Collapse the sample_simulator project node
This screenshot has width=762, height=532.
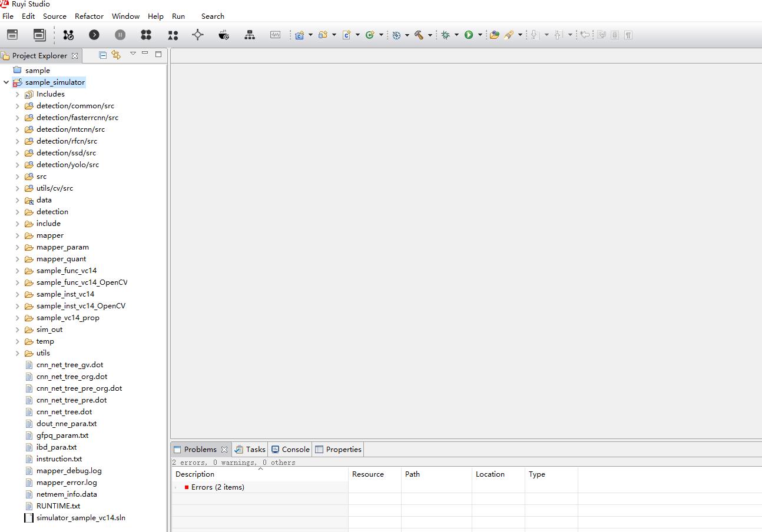(x=6, y=82)
